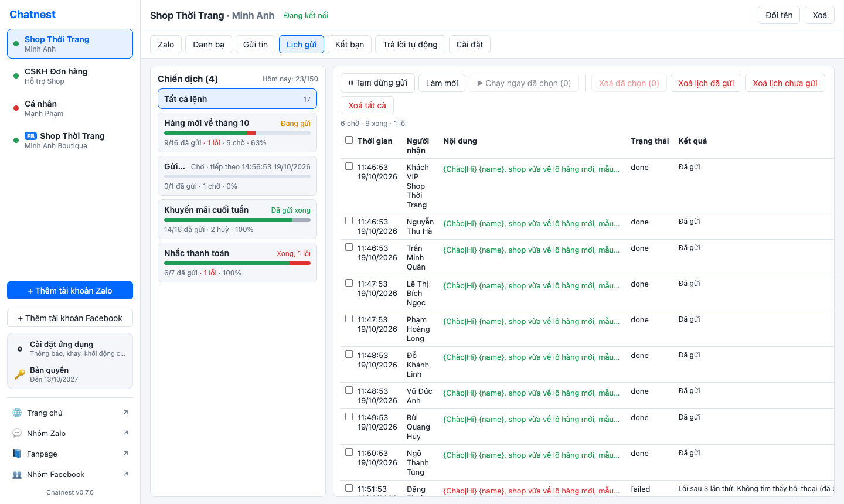Select the Shop Thời Trang Minh Anh Zalo account
Viewport: 844px width, 504px height.
coord(70,44)
